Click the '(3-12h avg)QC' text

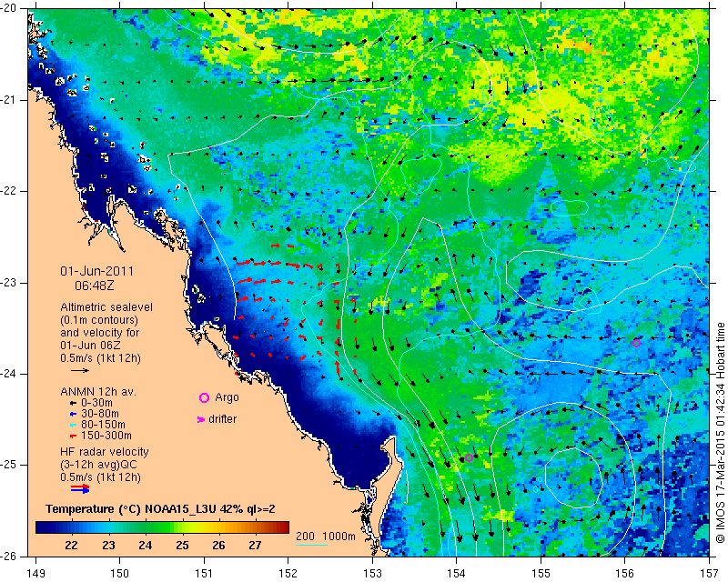[98, 464]
